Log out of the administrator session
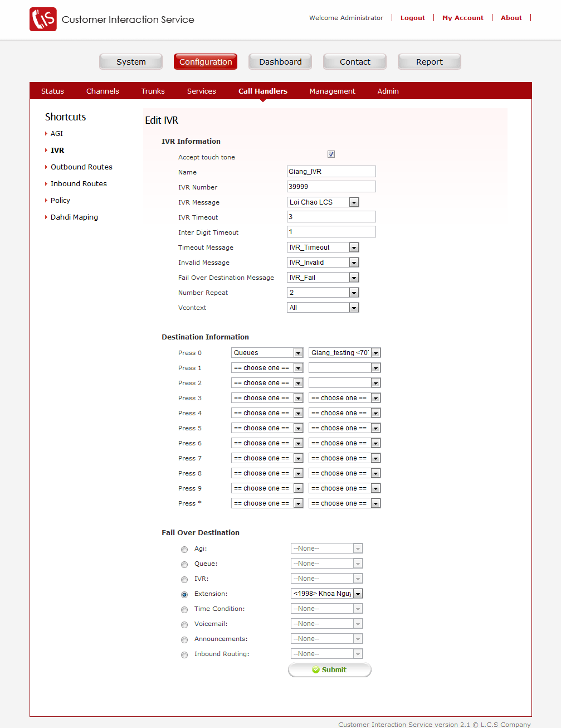Viewport: 561px width, 728px height. (413, 18)
